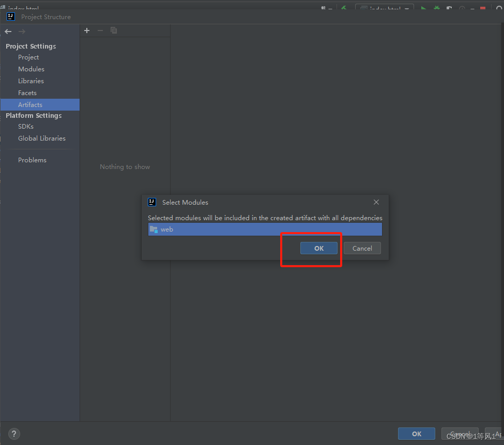Viewport: 504px width, 445px height.
Task: Open help with the question mark icon
Action: [14, 434]
